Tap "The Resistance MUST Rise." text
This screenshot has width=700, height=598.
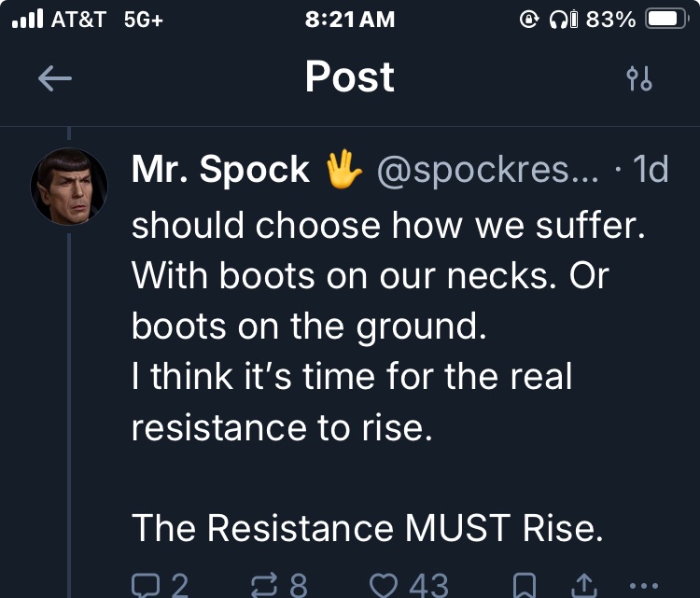point(367,528)
